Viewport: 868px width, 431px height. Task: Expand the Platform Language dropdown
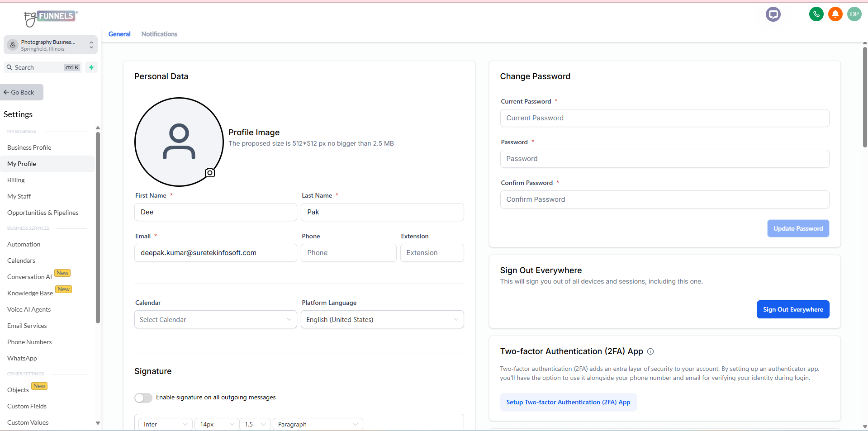382,320
